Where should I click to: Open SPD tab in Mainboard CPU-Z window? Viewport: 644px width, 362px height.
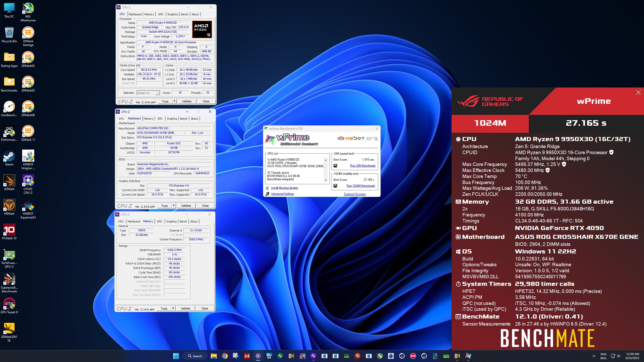[160, 119]
